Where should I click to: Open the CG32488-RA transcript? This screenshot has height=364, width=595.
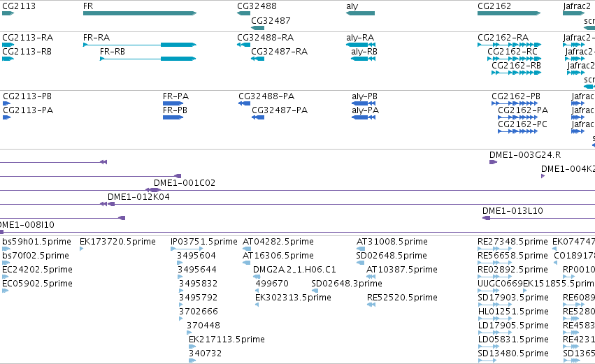coord(243,45)
